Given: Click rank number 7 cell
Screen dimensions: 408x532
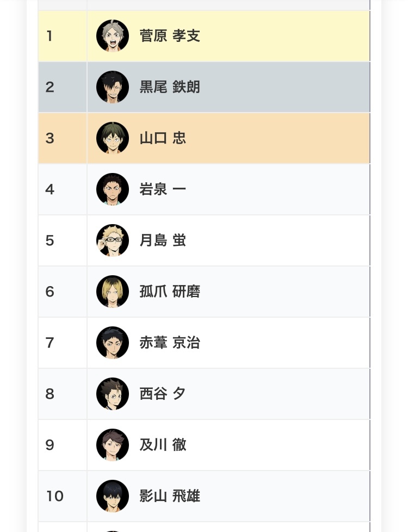Looking at the screenshot, I should point(62,343).
